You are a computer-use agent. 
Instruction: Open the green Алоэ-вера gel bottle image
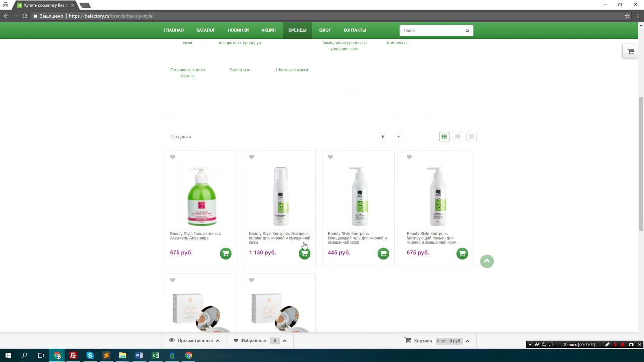(201, 197)
